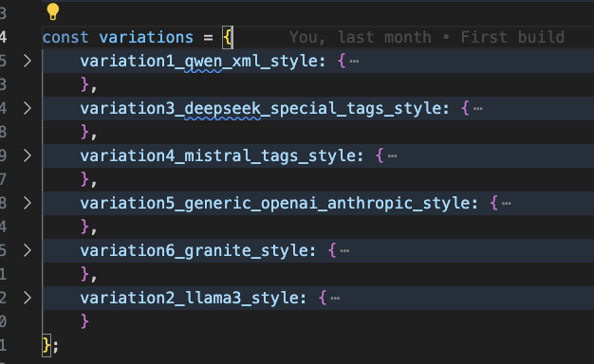Click folded ellipsis after variation4_mistral_tags_style
Screen dimensions: 594x364
click(393, 156)
